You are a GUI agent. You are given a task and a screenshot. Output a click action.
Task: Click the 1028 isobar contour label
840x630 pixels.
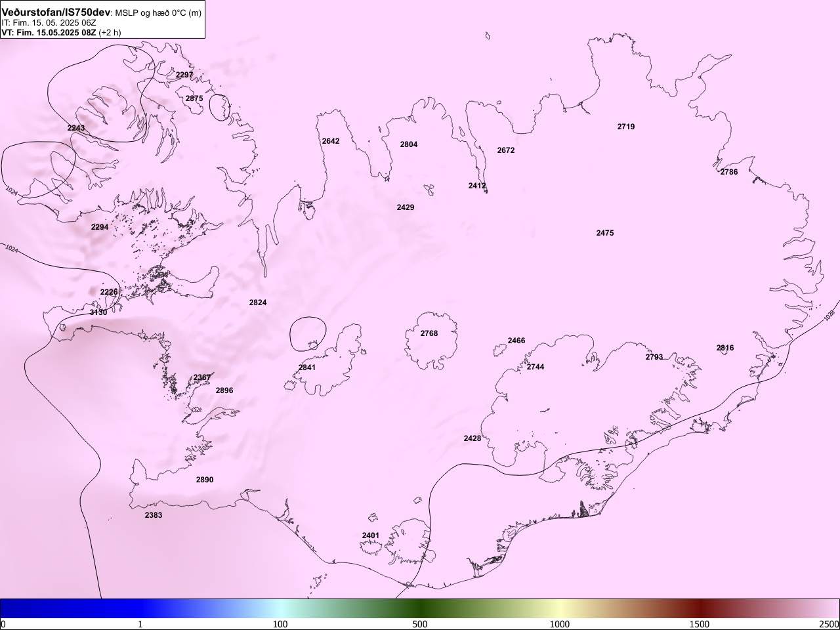[829, 315]
